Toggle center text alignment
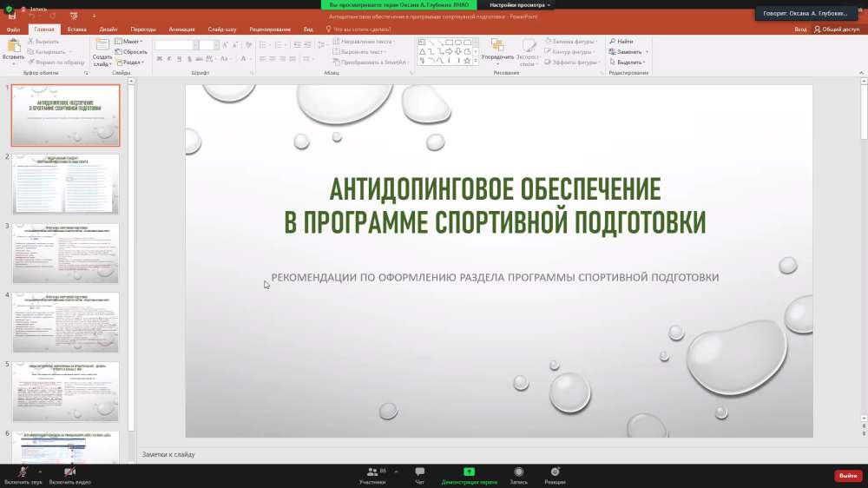The width and height of the screenshot is (868, 488). point(273,59)
